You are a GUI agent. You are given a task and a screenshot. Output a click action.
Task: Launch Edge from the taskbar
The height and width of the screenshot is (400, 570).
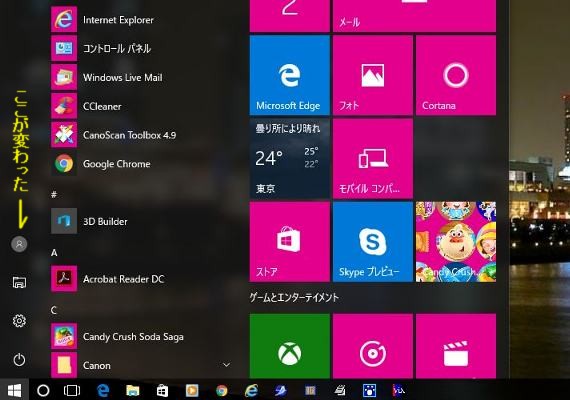click(103, 390)
